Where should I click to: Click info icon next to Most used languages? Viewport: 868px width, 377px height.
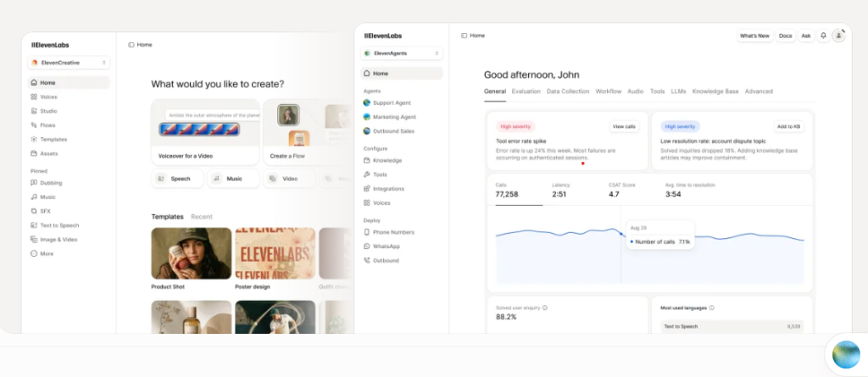[711, 308]
